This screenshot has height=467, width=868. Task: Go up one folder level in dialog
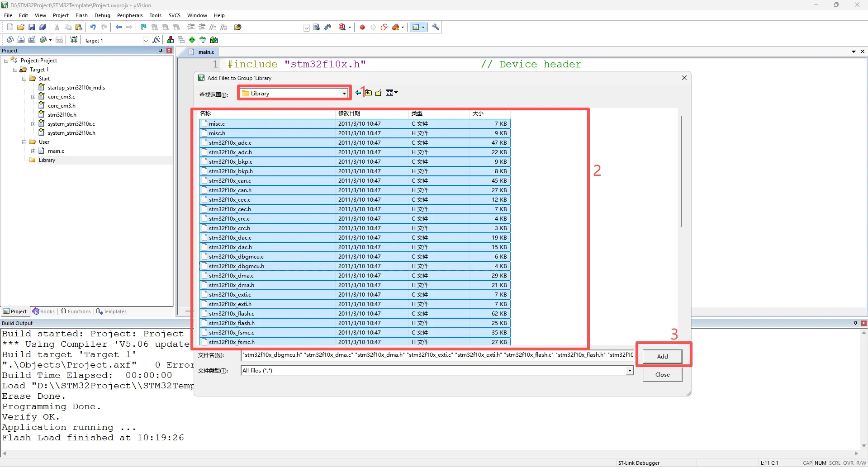point(368,93)
